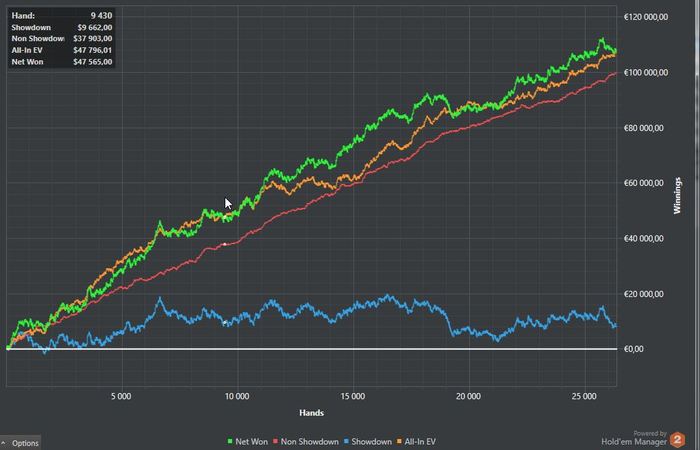Image resolution: width=700 pixels, height=450 pixels.
Task: Toggle Showdown series in legend
Action: 367,442
